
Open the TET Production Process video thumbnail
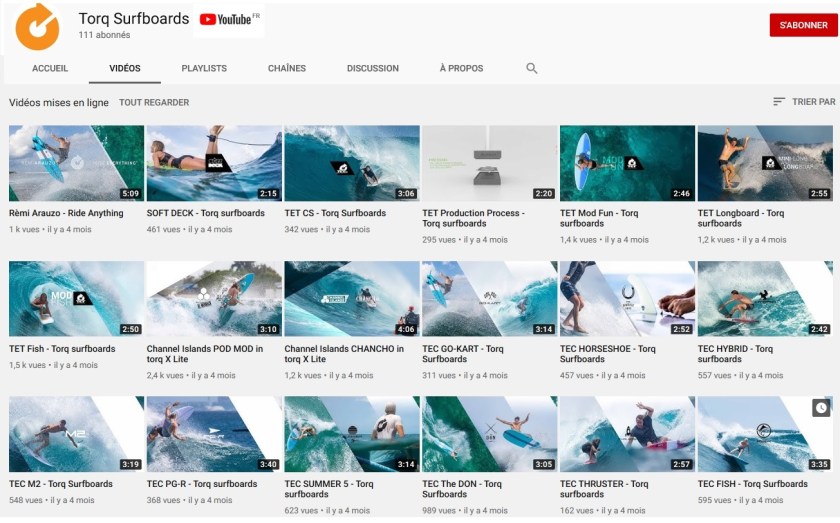489,163
